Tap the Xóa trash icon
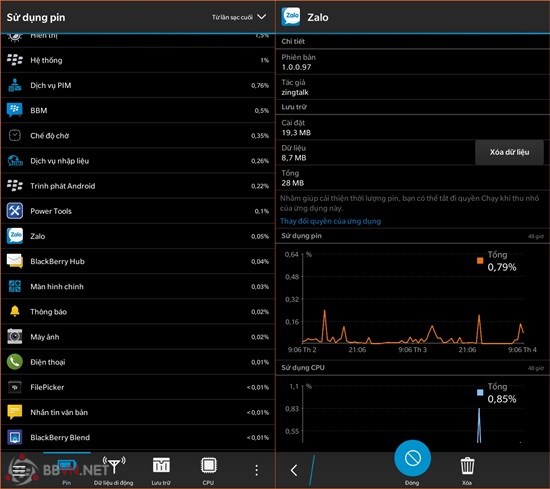The image size is (550, 489). coord(467,466)
